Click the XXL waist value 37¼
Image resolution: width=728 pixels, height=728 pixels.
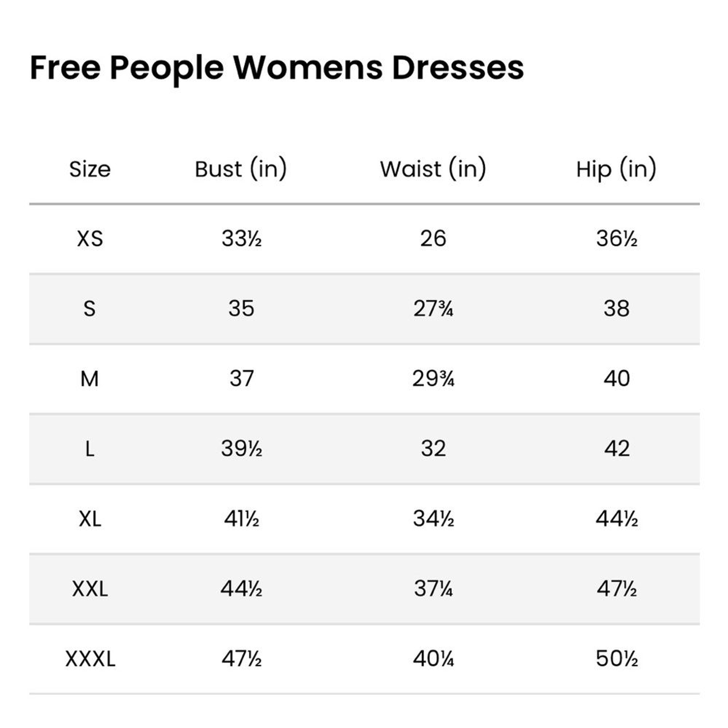[433, 589]
